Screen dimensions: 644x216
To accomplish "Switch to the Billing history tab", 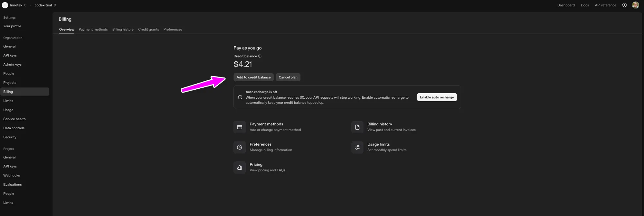I will click(123, 30).
